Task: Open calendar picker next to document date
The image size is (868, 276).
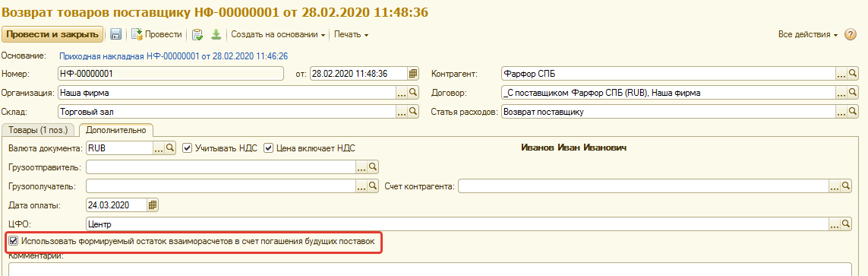Action: 413,74
